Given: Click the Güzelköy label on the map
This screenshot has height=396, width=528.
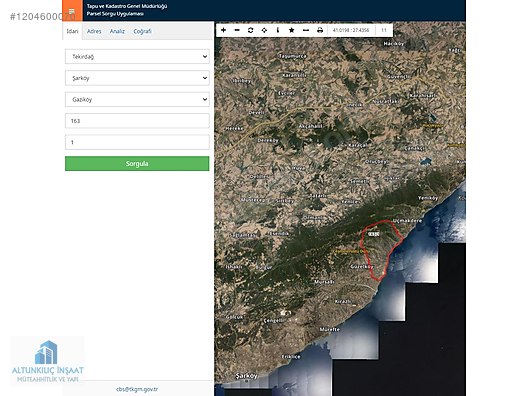Looking at the screenshot, I should [362, 266].
